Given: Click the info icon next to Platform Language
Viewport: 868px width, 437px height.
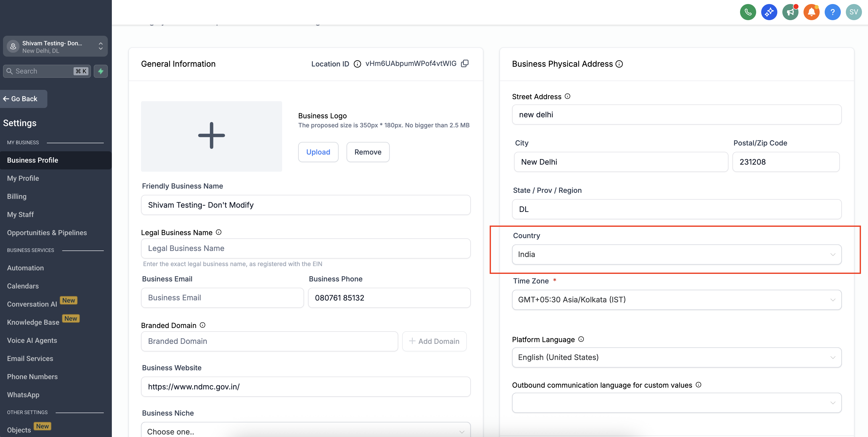Looking at the screenshot, I should tap(581, 339).
